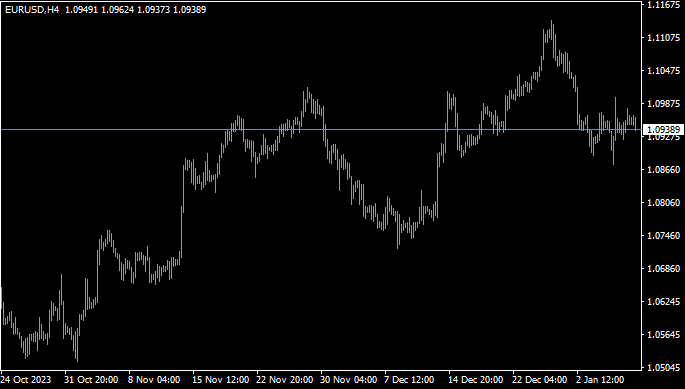The image size is (685, 389).
Task: Click the 1.11675 price scale label
Action: click(x=664, y=5)
